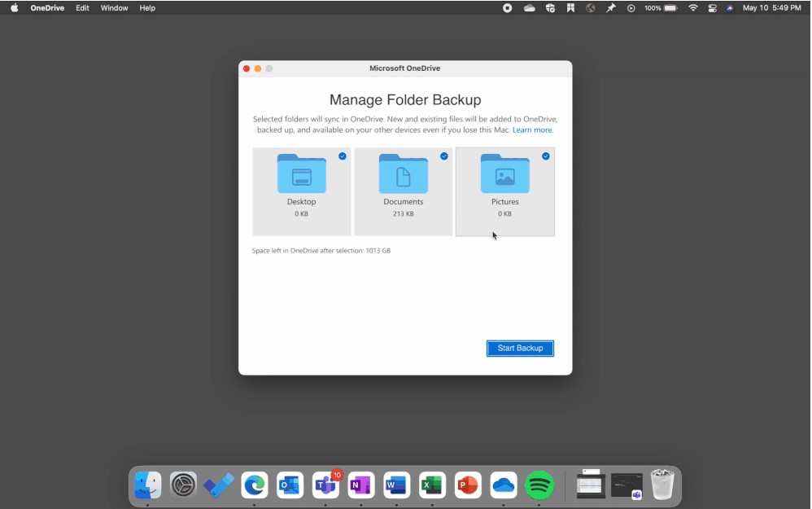
Task: Open Microsoft To Do from the Dock
Action: click(219, 485)
